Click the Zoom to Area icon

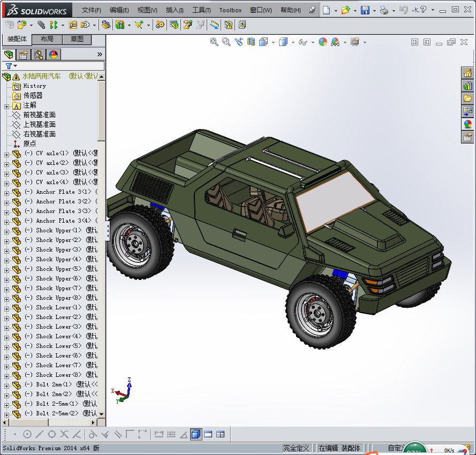tap(226, 42)
